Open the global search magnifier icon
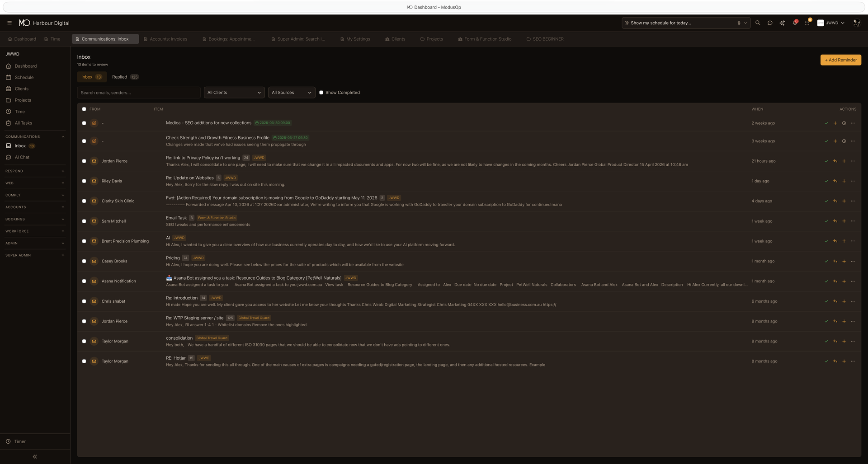The height and width of the screenshot is (464, 868). 758,23
